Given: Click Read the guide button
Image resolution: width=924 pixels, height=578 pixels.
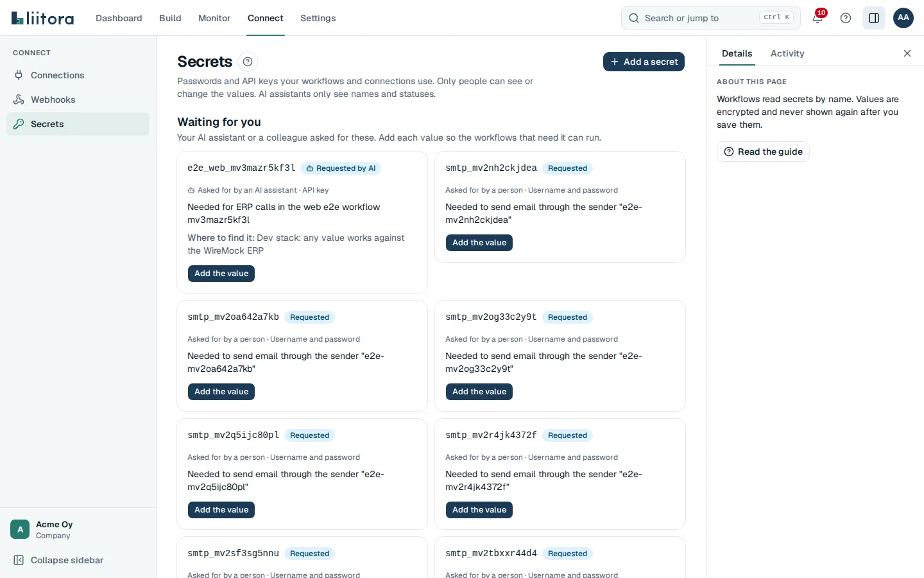Looking at the screenshot, I should click(x=763, y=152).
